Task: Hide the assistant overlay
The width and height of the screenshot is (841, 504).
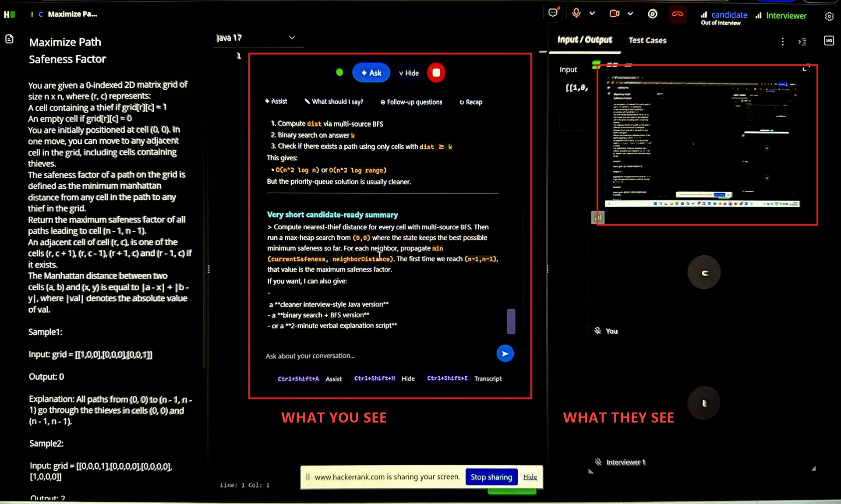Action: coord(408,73)
